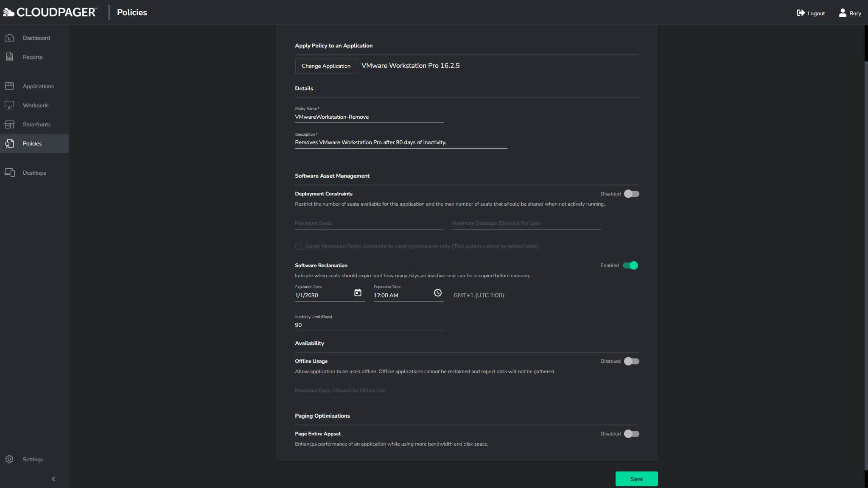868x488 pixels.
Task: Click VMware Workstation Pro 16.2.5 text
Action: pos(410,66)
